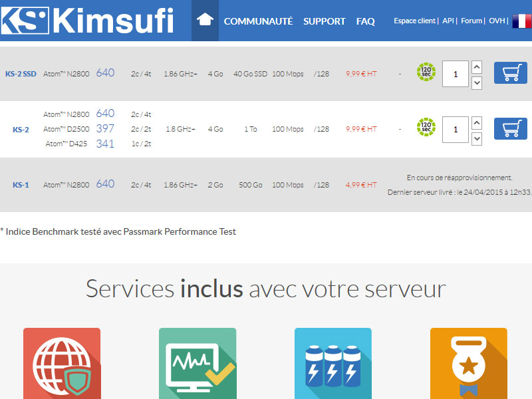Click the Kimsufi KS logo
Viewport: 532px width, 399px height.
(x=88, y=21)
